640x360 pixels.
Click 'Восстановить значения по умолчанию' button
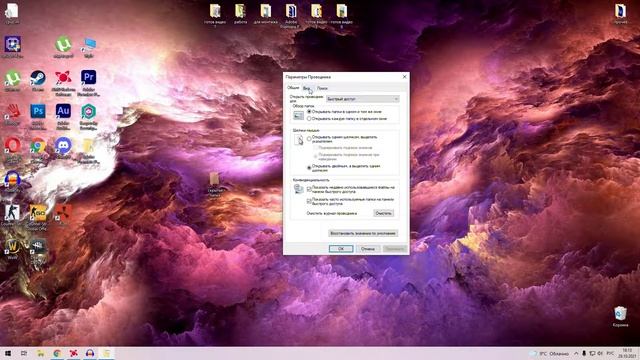(363, 233)
